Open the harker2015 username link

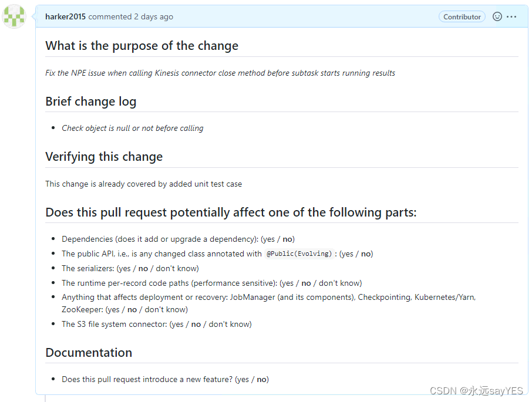pos(66,16)
